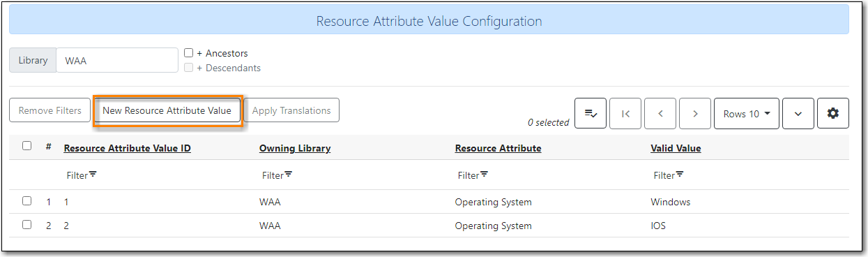This screenshot has width=868, height=257.
Task: Go to previous page arrow
Action: pyautogui.click(x=660, y=114)
